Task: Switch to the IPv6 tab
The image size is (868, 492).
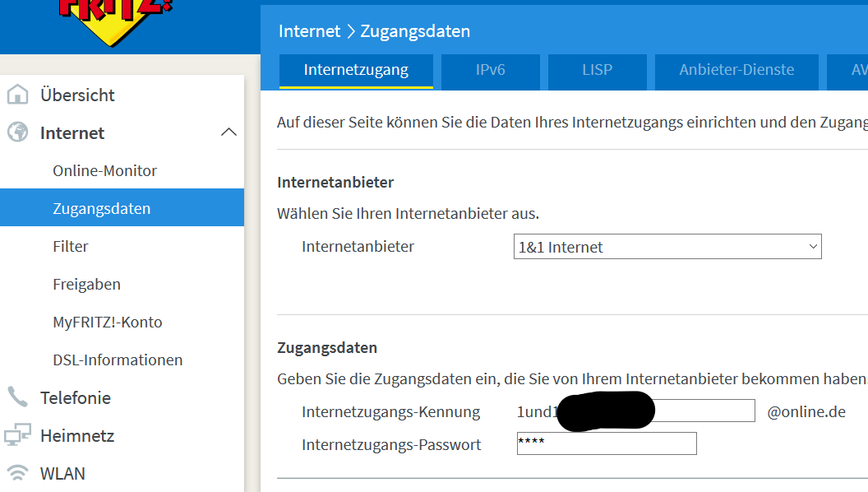Action: (x=490, y=71)
